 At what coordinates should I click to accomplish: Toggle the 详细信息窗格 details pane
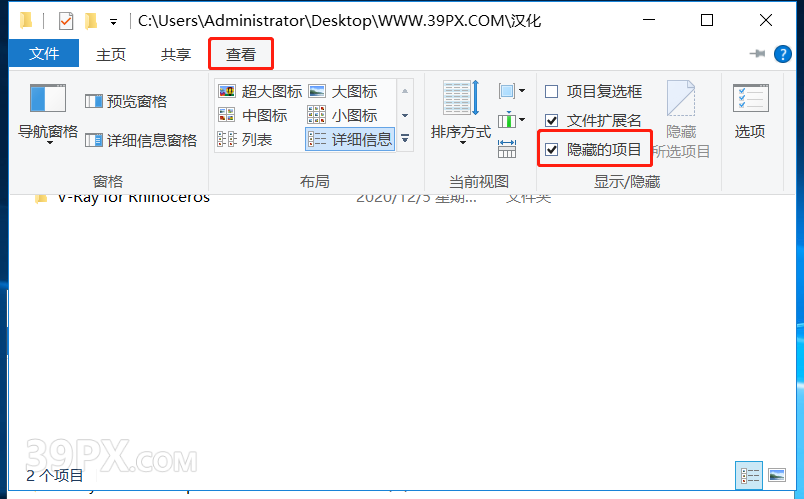(141, 140)
